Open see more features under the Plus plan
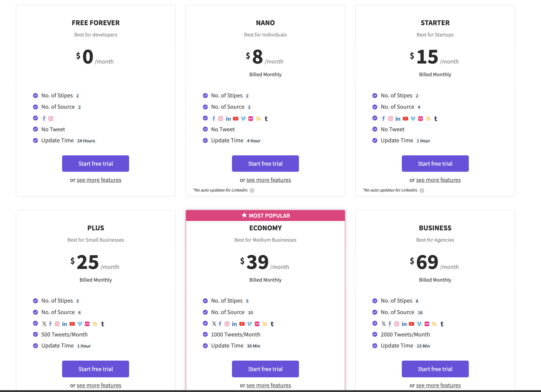The width and height of the screenshot is (541, 392). coord(99,385)
